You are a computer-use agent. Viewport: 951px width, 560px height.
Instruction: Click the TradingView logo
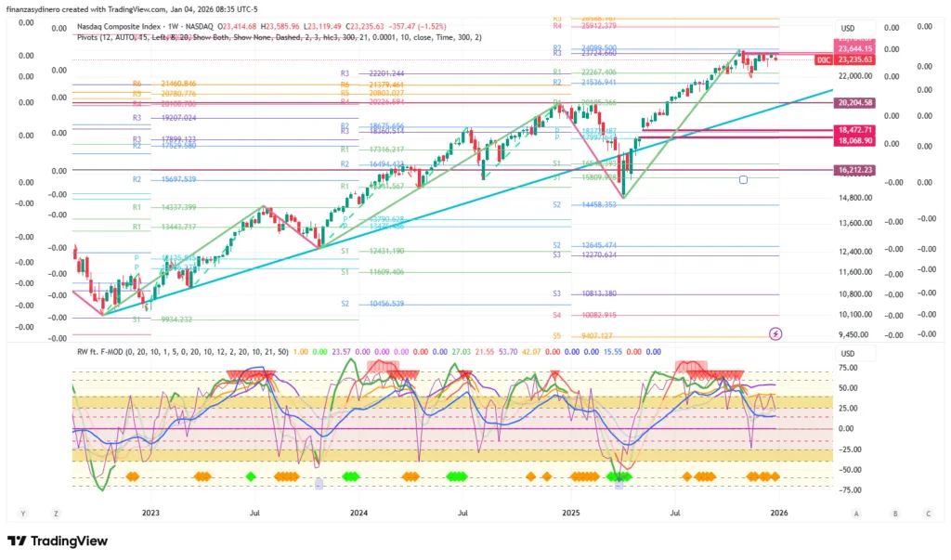[58, 541]
